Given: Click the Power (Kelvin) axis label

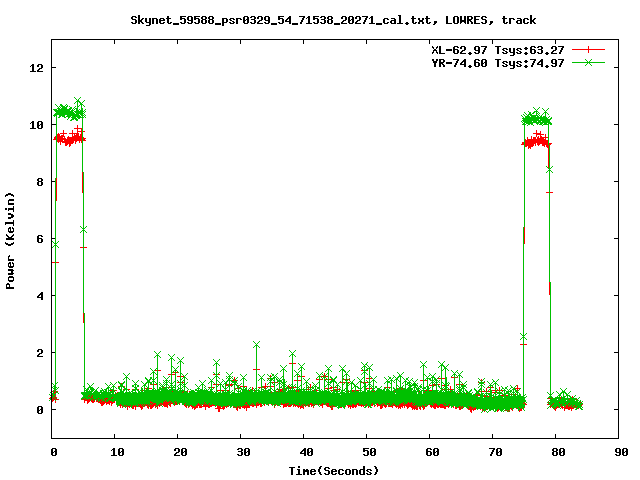Looking at the screenshot, I should click(x=10, y=241).
